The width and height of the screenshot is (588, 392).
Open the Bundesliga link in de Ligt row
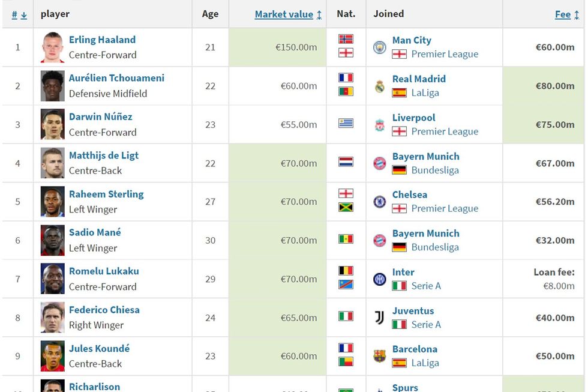point(435,170)
